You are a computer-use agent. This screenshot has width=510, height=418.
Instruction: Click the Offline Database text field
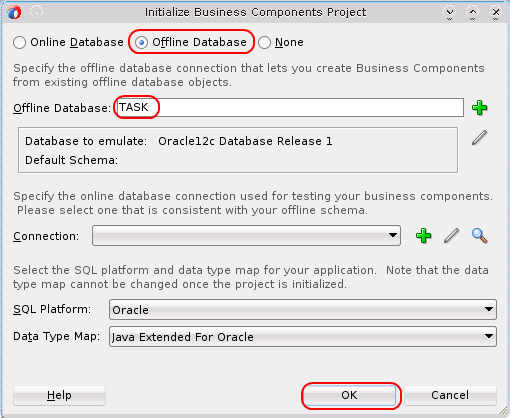click(290, 107)
